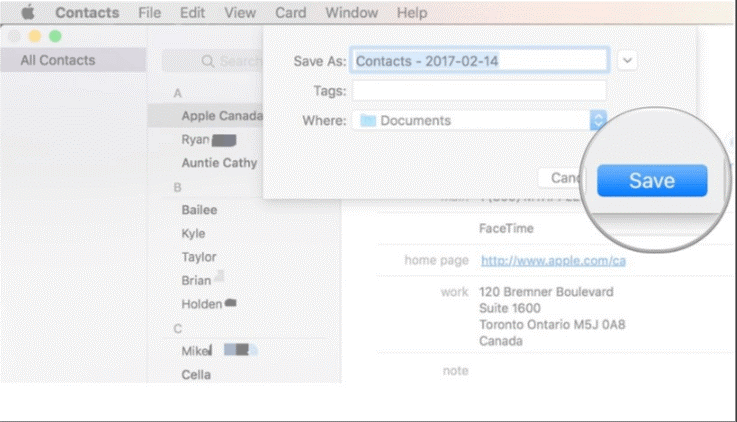Select the Taylor contact
This screenshot has height=422, width=737.
tap(199, 257)
